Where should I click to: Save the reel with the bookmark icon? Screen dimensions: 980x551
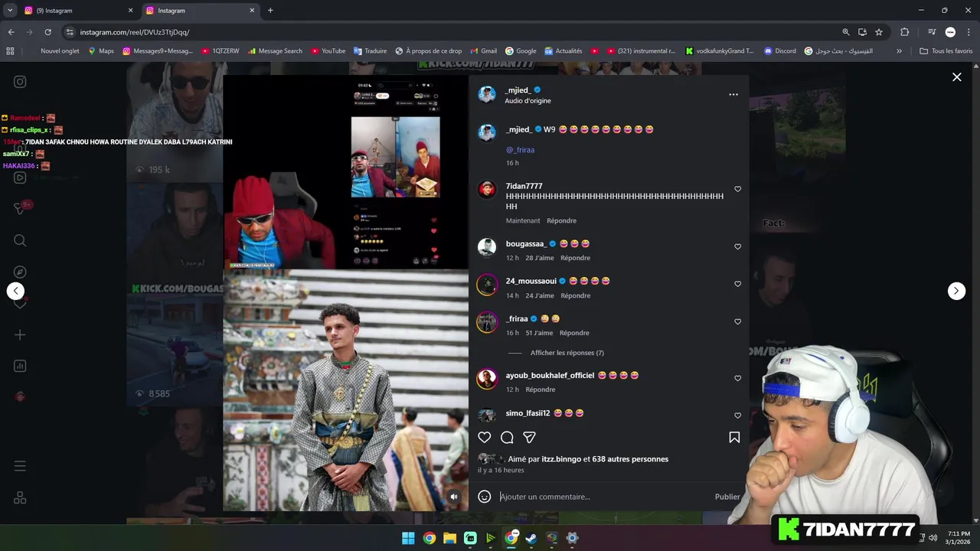pos(734,437)
